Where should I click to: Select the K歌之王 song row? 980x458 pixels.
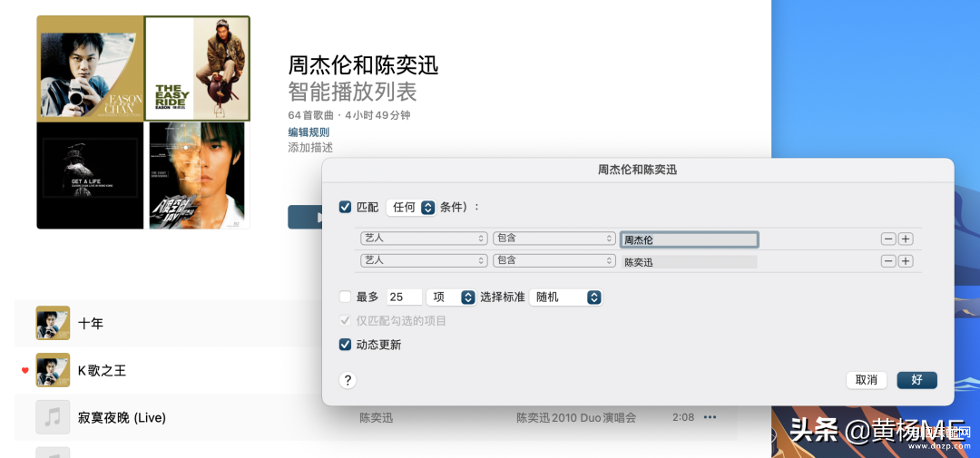pos(168,371)
